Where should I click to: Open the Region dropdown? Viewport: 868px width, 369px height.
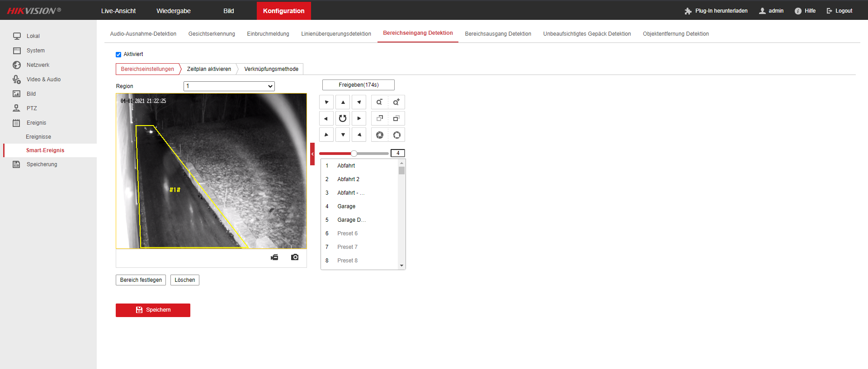pos(229,86)
